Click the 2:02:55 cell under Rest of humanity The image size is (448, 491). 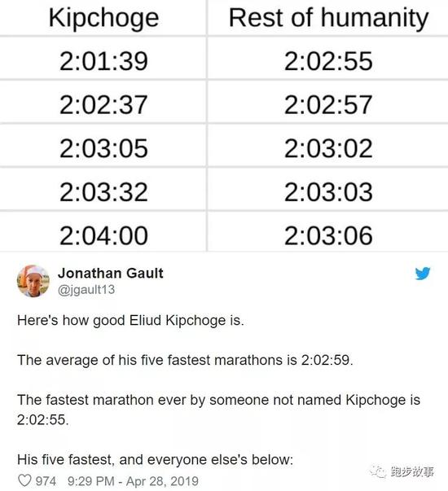[328, 59]
